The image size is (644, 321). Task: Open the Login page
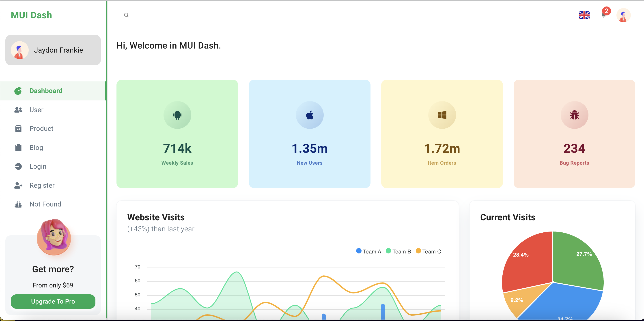(53, 166)
